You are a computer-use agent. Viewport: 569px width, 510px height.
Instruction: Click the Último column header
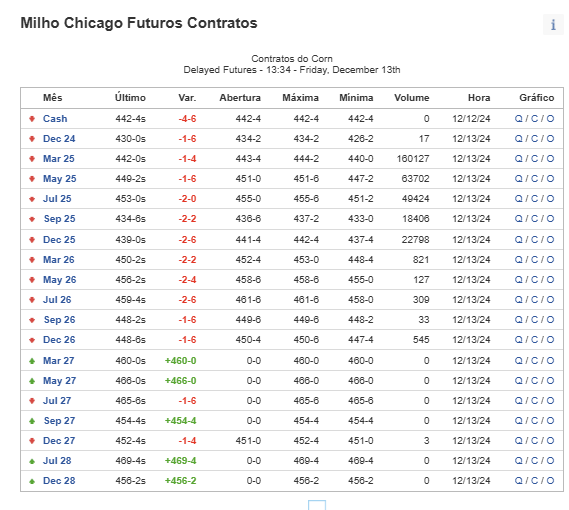[130, 98]
